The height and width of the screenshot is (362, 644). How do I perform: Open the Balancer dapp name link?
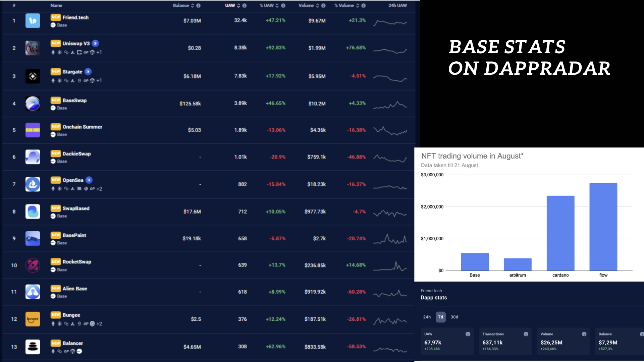click(73, 343)
